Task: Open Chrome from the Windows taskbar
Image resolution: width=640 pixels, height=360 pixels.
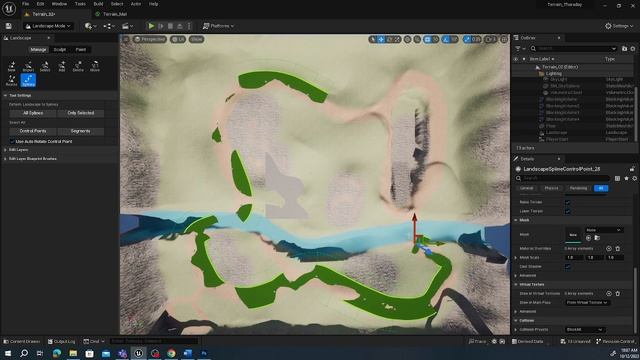Action: point(171,353)
